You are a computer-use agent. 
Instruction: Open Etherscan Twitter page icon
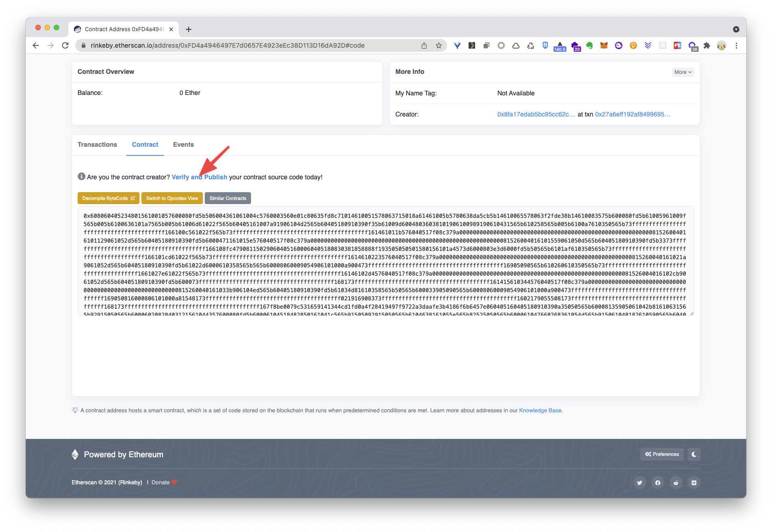[639, 482]
